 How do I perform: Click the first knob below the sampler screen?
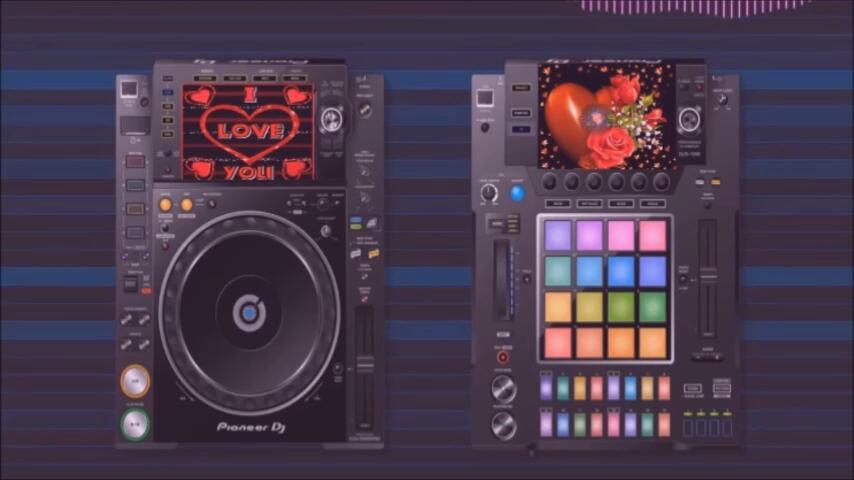pos(549,182)
